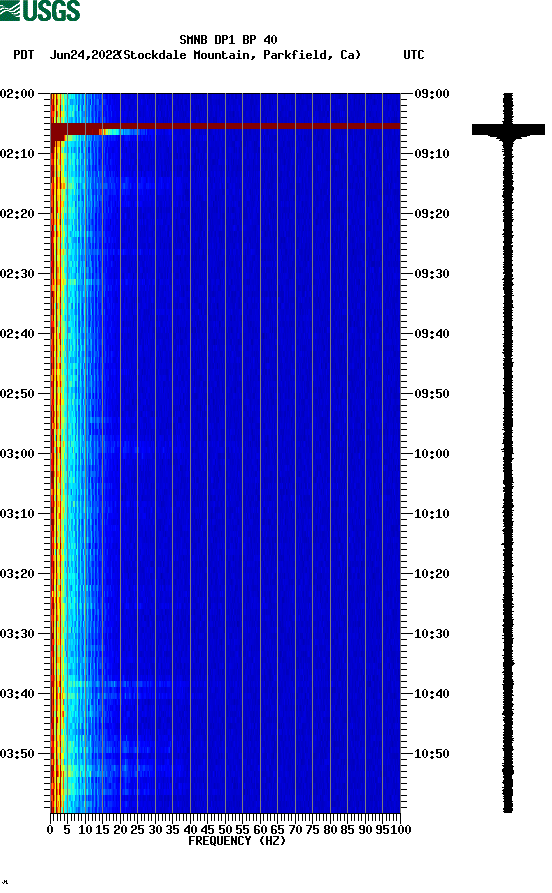The height and width of the screenshot is (893, 552).
Task: Click the 09:50 UTC time label
Action: pyautogui.click(x=432, y=394)
